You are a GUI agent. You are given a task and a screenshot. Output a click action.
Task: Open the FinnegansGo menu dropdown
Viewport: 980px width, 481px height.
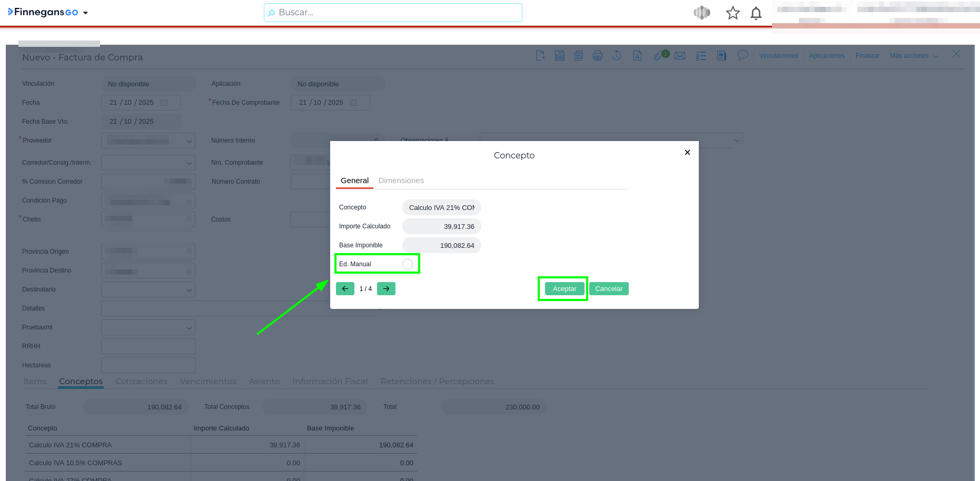click(85, 13)
